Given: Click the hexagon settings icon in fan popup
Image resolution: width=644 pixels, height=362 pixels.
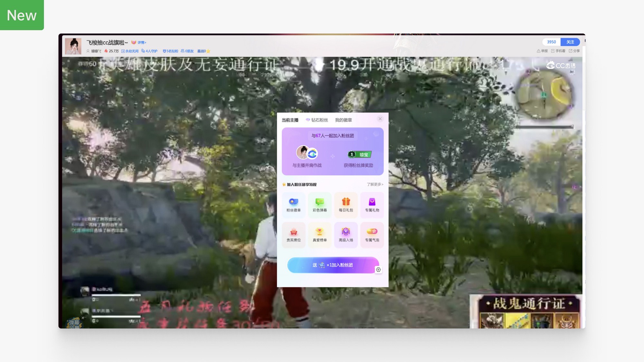Looking at the screenshot, I should (378, 270).
